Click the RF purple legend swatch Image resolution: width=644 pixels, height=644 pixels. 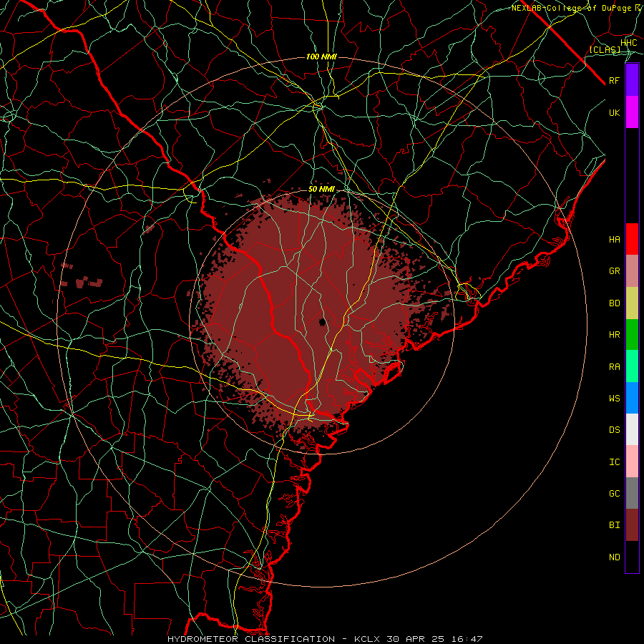[x=632, y=80]
